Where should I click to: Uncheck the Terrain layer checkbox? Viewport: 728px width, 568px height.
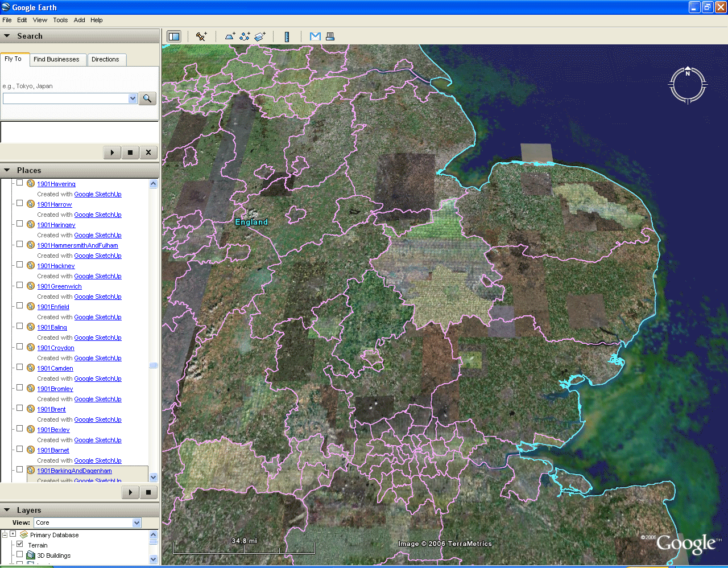(19, 544)
